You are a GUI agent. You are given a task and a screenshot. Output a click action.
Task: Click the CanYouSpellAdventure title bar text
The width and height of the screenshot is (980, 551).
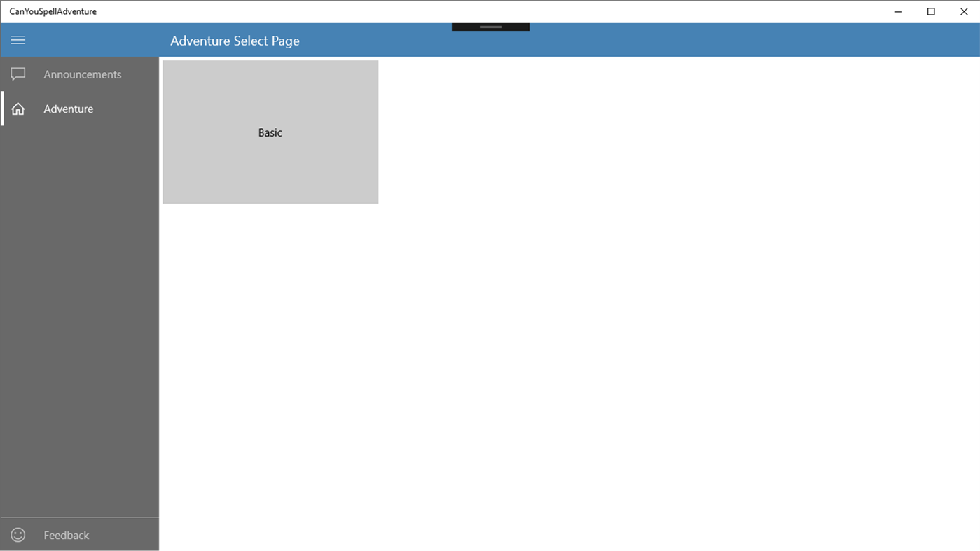pyautogui.click(x=52, y=11)
